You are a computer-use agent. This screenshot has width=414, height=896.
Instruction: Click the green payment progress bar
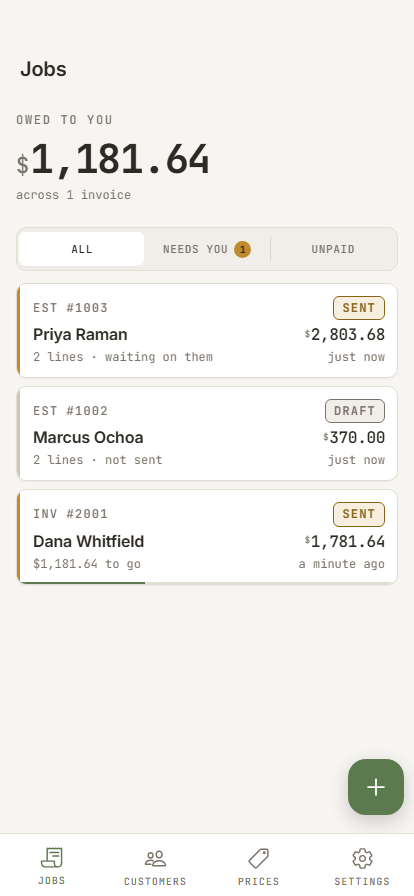click(x=81, y=582)
